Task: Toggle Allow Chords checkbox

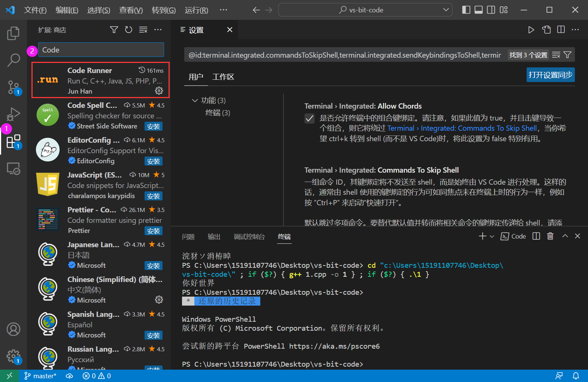Action: tap(309, 118)
